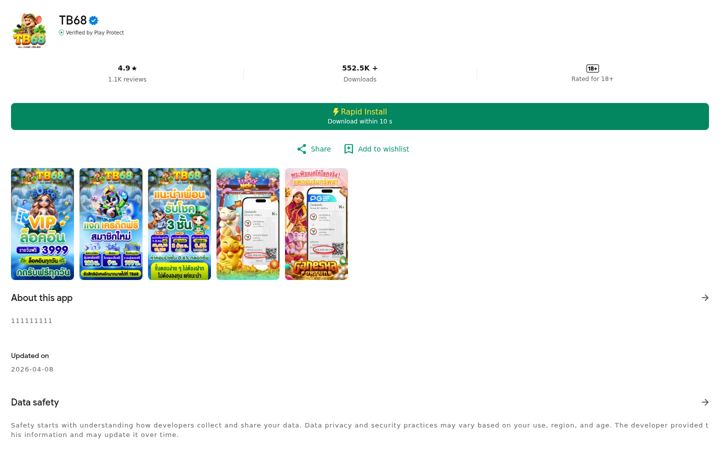Click the 18+ age rating badge

coord(592,68)
